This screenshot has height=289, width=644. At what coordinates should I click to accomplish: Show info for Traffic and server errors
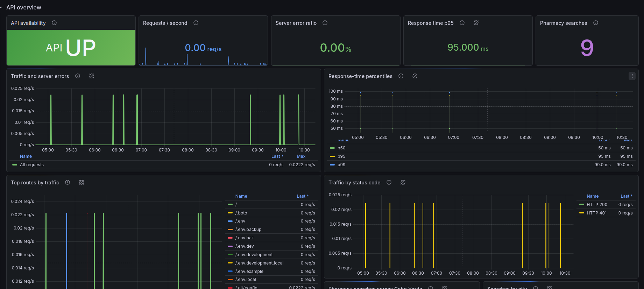tap(78, 76)
